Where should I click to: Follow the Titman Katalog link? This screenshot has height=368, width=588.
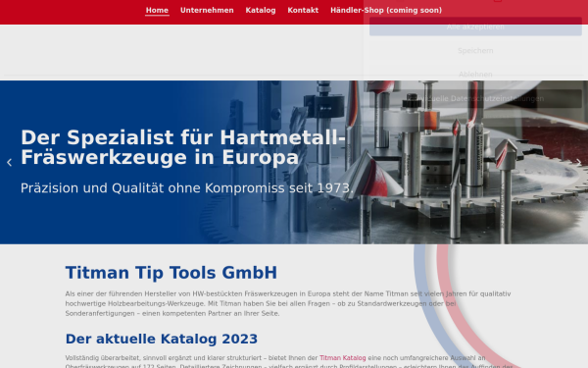(342, 358)
